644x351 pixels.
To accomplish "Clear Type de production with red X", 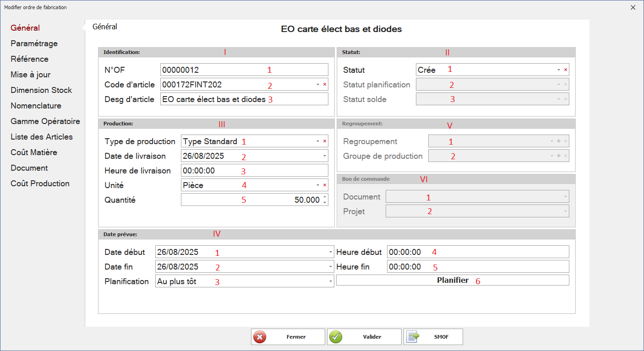I will 325,141.
